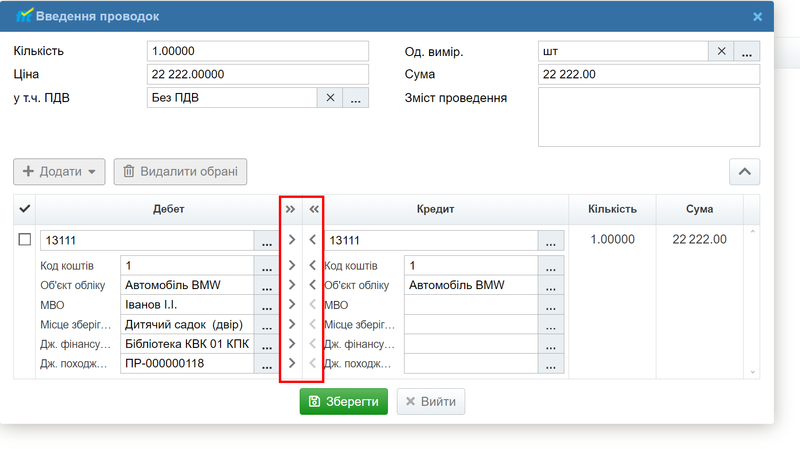The image size is (800, 449).
Task: Open debit Код коштів lookup button
Action: [x=267, y=266]
